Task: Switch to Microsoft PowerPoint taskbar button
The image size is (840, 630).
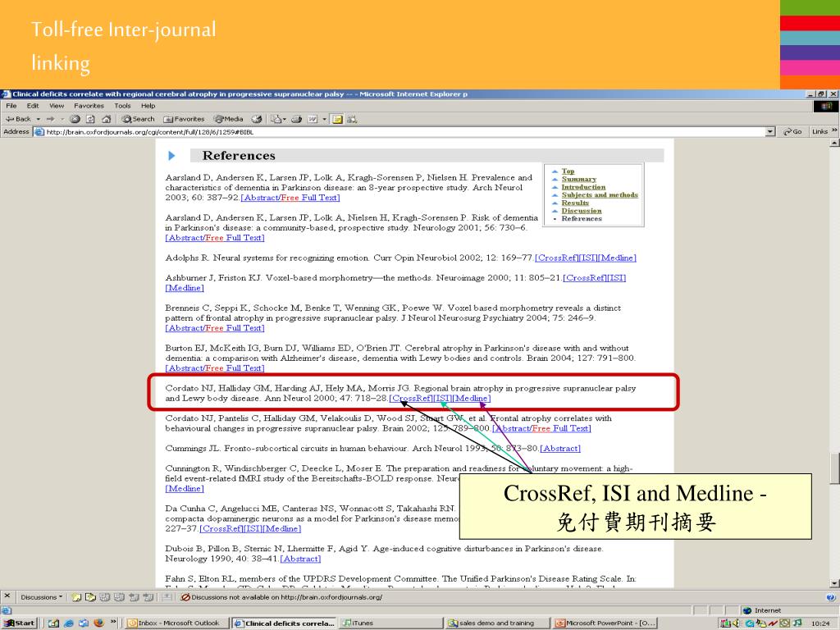Action: click(x=606, y=623)
